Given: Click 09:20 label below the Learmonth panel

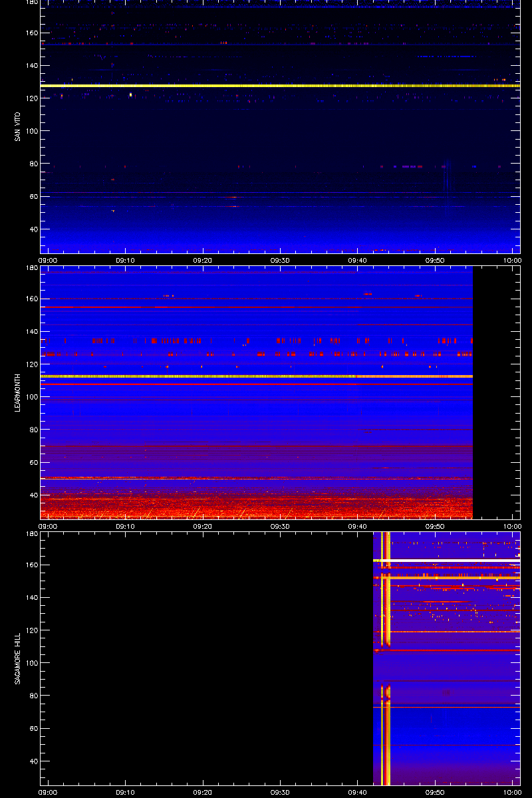Looking at the screenshot, I should tap(203, 526).
